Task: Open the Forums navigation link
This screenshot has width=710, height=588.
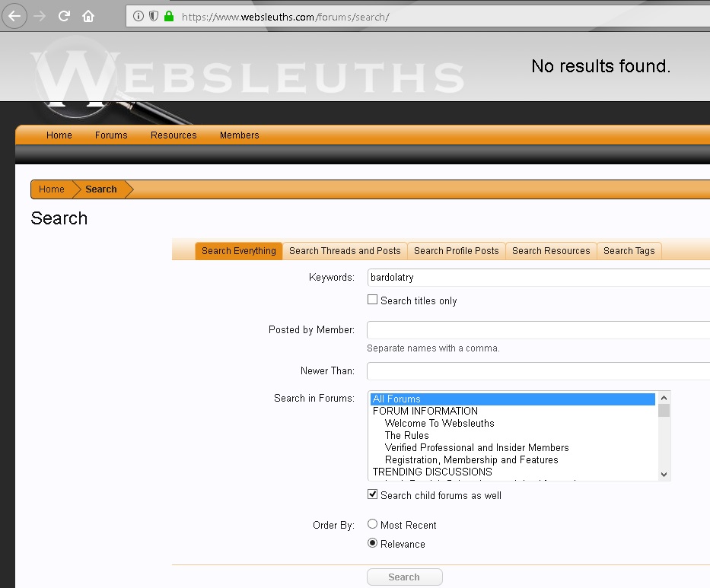Action: tap(111, 135)
